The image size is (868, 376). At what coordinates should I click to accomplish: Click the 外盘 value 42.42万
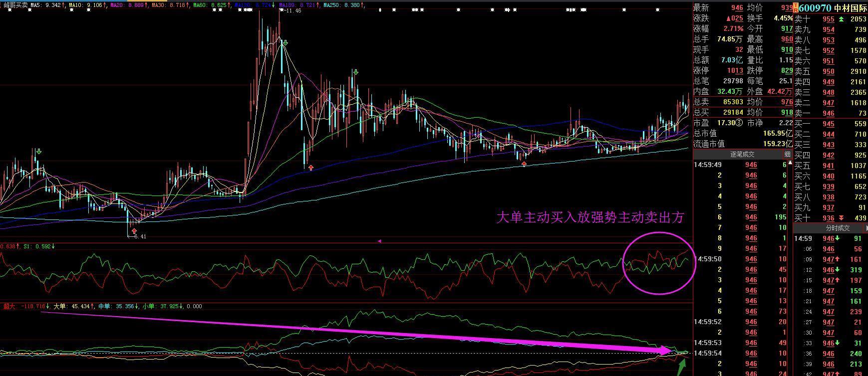point(780,91)
